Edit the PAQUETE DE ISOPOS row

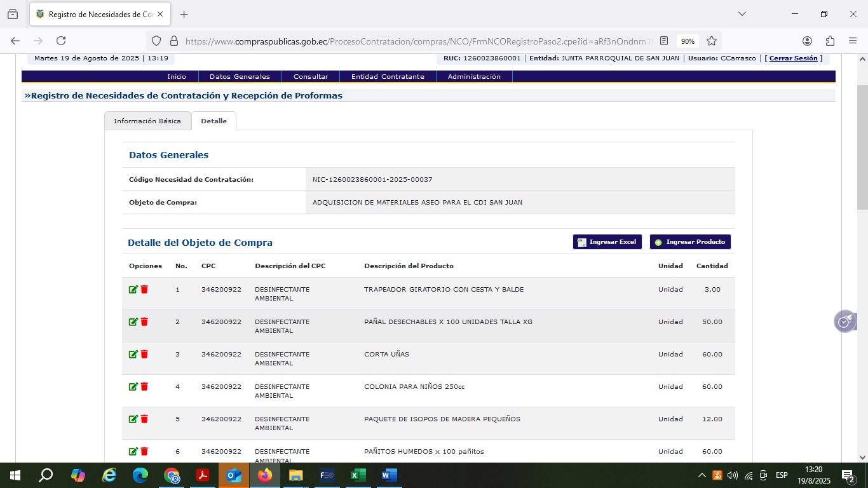click(x=133, y=419)
